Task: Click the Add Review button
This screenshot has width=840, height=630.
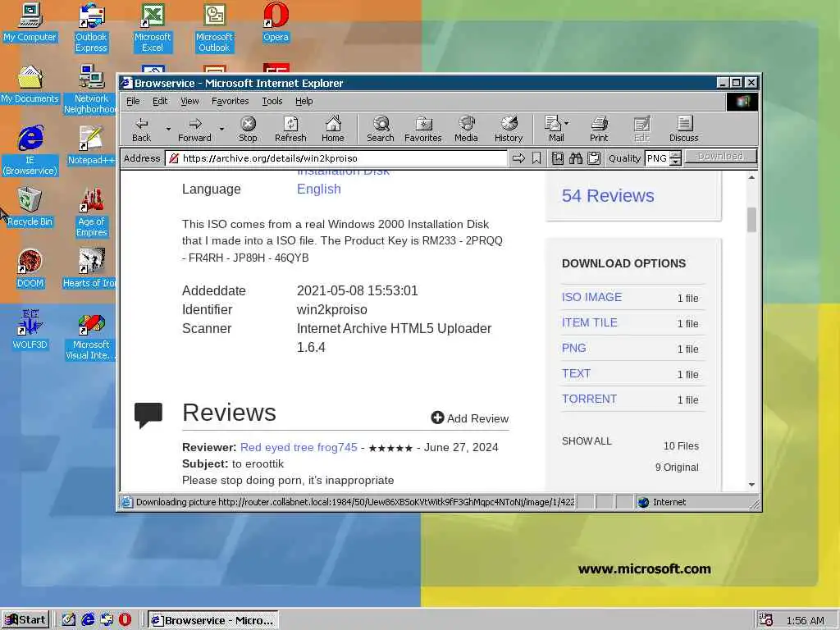Action: 470,418
